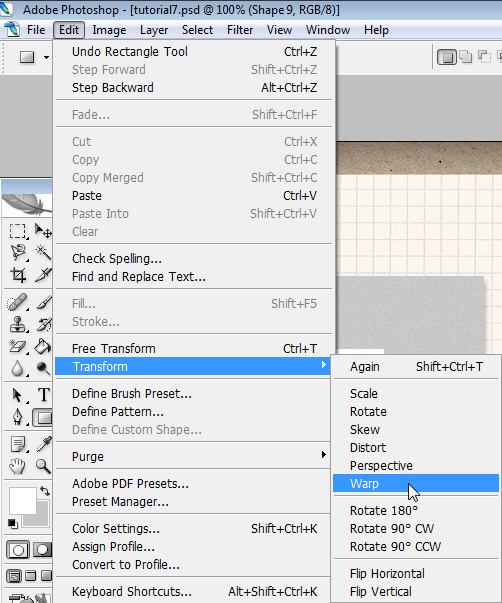Open the Help menu

tap(376, 30)
